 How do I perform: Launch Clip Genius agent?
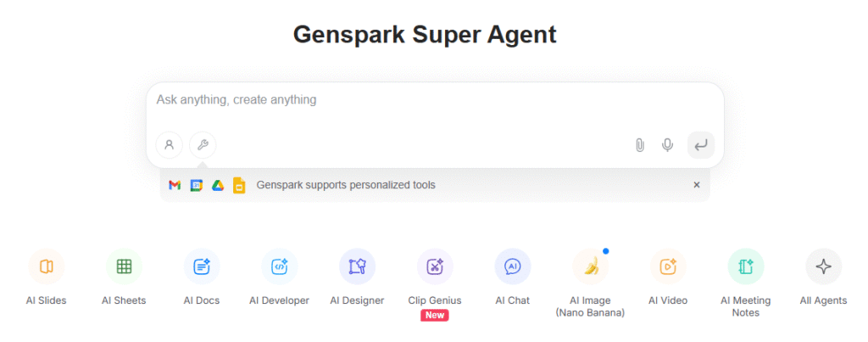coord(435,266)
